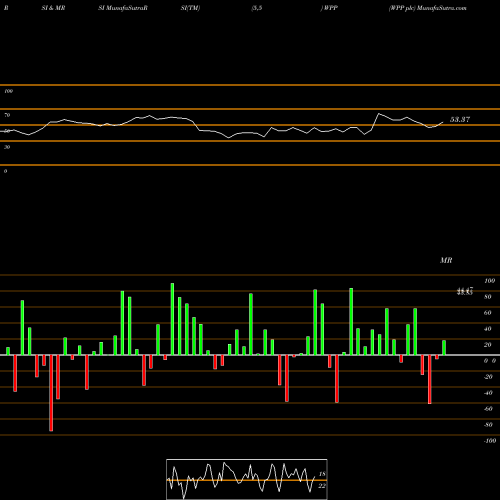This screenshot has width=500, height=500.
Task: Click the RSI axis label 30
Action: [7, 147]
